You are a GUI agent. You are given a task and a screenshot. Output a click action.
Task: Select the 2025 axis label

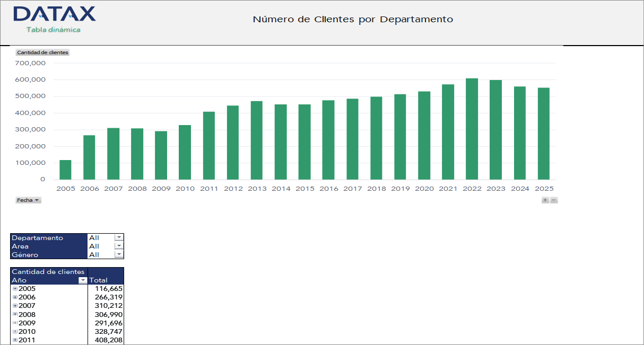(543, 188)
